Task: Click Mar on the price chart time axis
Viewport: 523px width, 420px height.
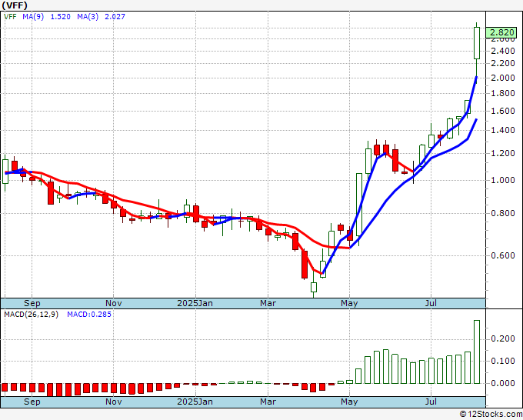Action: 268,303
